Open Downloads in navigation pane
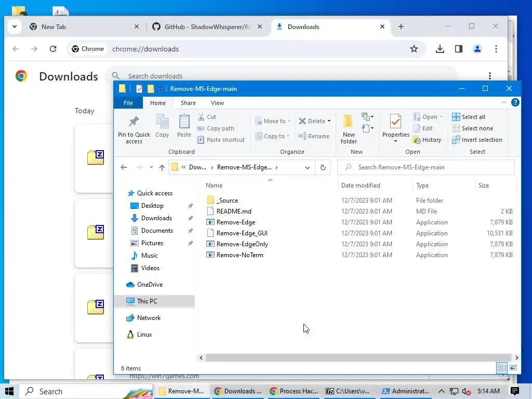 pyautogui.click(x=156, y=218)
